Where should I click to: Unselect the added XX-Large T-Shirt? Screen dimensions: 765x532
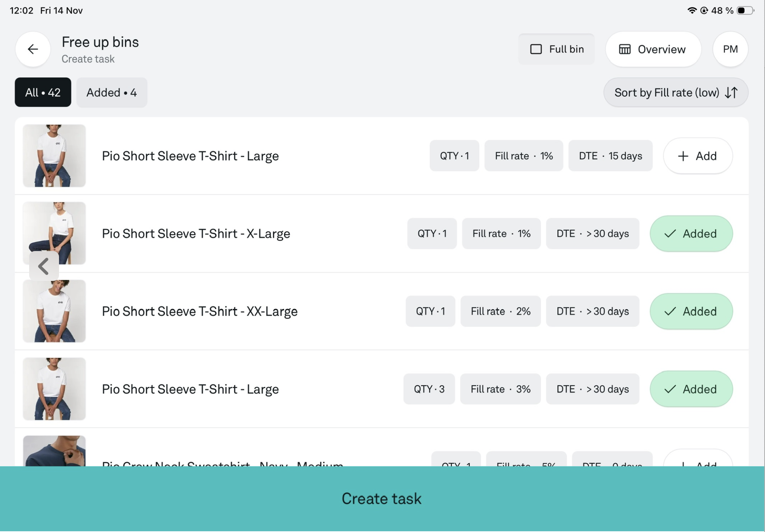pos(691,311)
